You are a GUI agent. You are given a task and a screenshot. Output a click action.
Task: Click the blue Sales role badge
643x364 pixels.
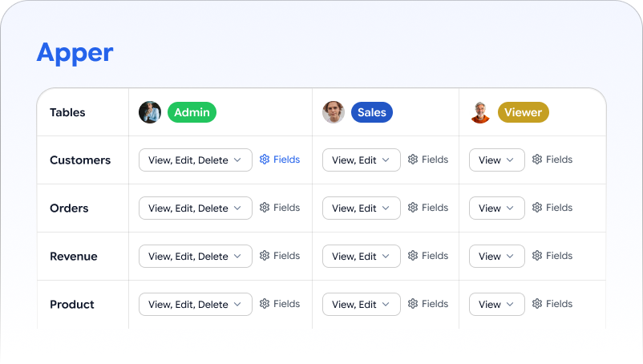(372, 112)
